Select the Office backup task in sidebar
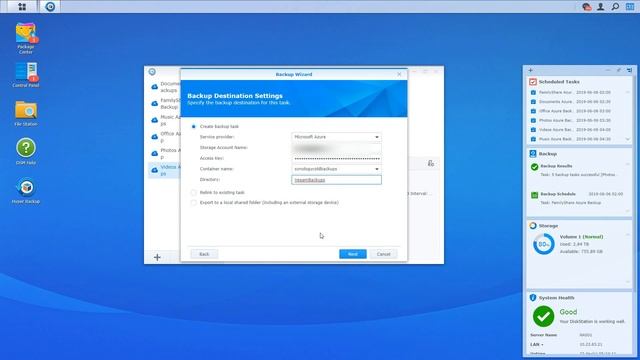The image size is (640, 360). click(x=165, y=137)
